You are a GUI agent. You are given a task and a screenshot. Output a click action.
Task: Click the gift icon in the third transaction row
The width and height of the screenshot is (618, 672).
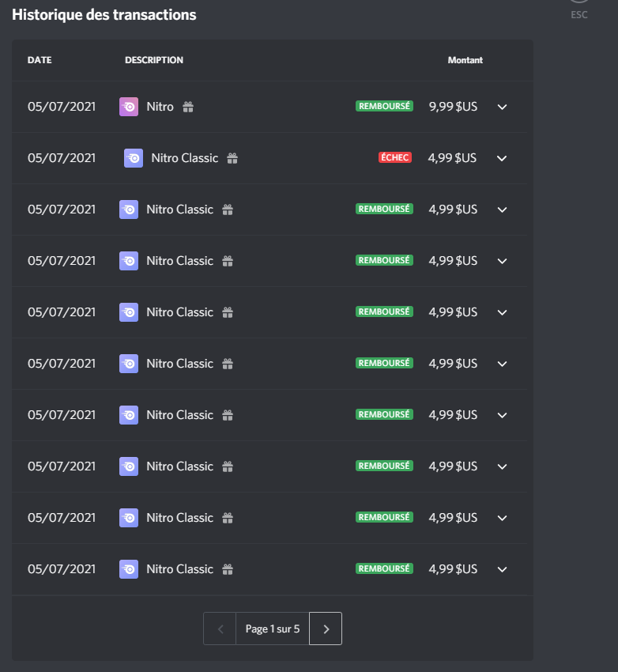click(x=228, y=210)
